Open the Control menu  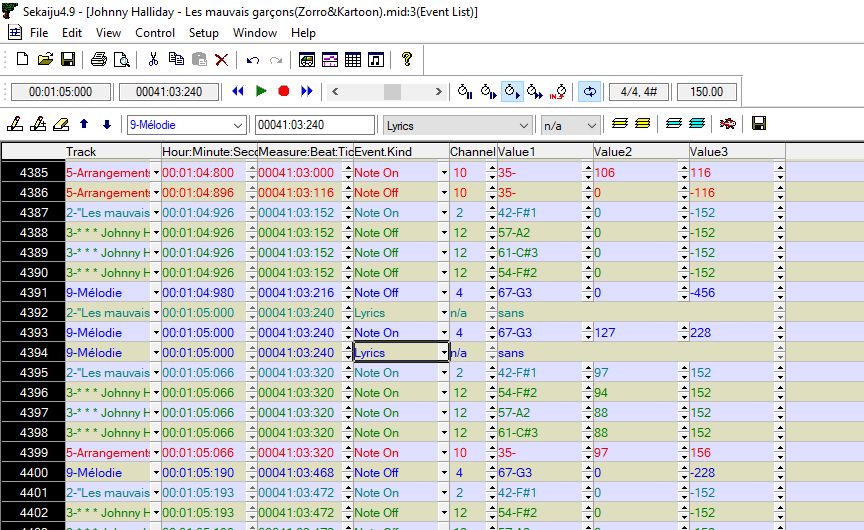tap(155, 33)
